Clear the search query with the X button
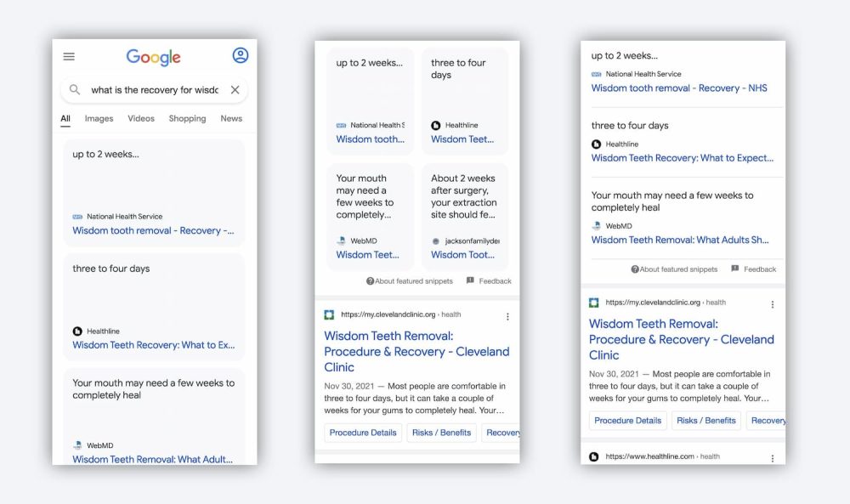Screen dimensions: 850x504 click(x=235, y=90)
